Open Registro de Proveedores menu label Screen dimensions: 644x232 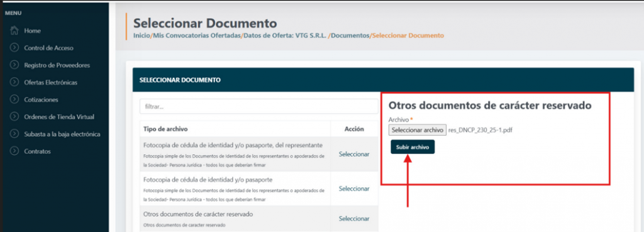57,65
